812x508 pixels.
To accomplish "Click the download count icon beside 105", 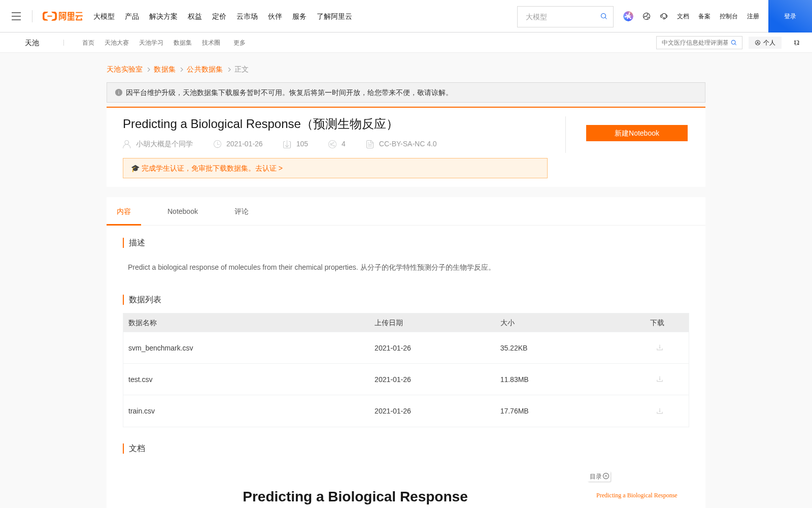I will tap(287, 144).
